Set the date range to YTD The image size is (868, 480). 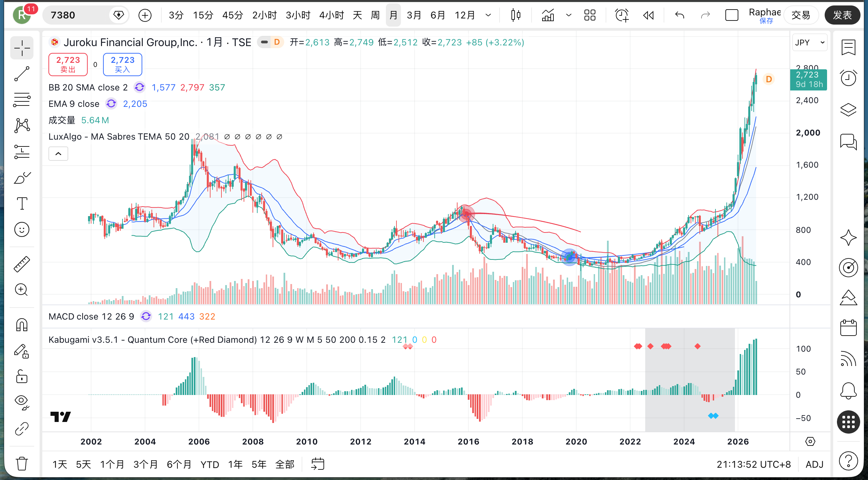209,464
